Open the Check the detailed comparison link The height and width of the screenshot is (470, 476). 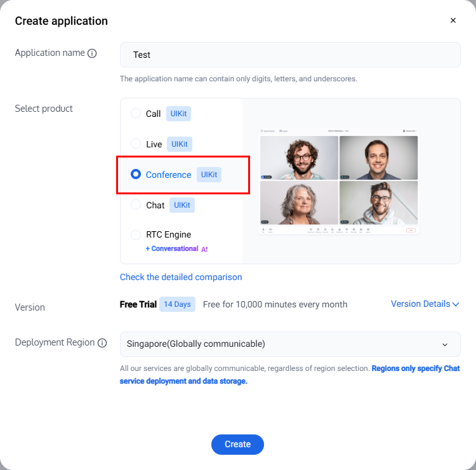click(181, 277)
